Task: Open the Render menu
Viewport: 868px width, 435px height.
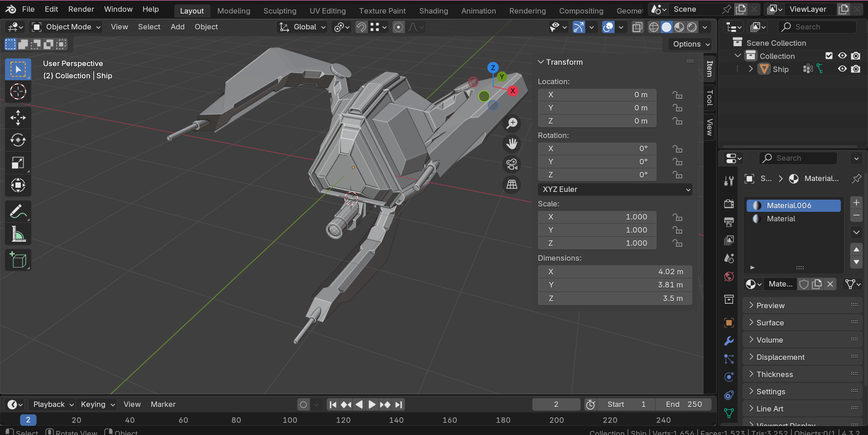Action: point(81,9)
